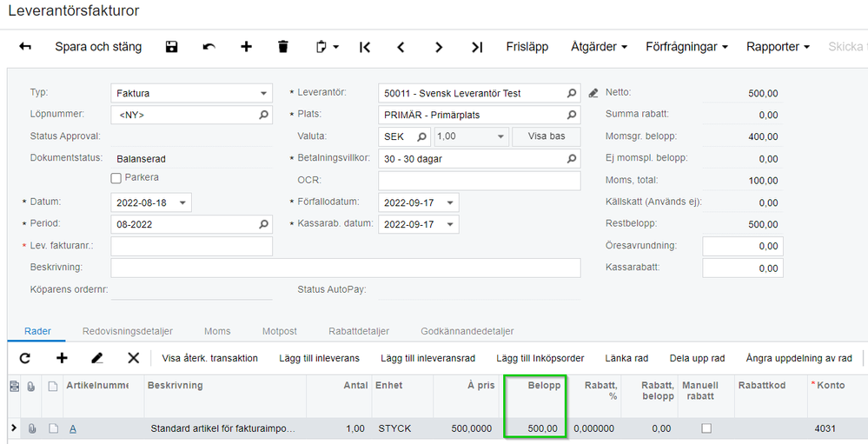Screen dimensions: 868x444
Task: Open the Redovisningsdetaljer tab
Action: (128, 331)
